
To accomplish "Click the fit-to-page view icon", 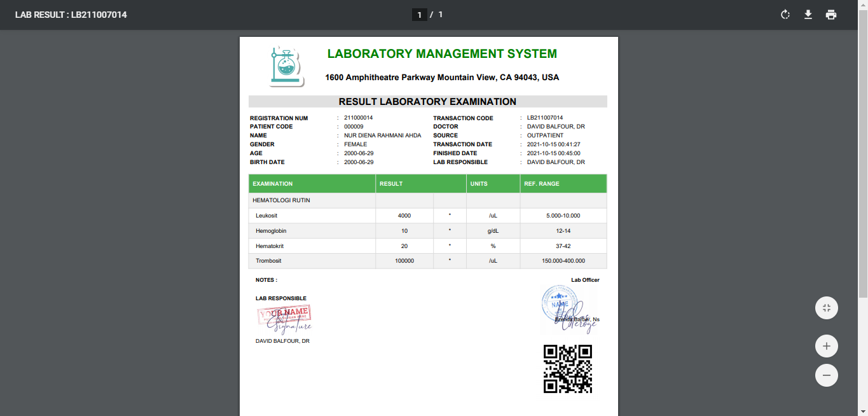I will point(826,307).
